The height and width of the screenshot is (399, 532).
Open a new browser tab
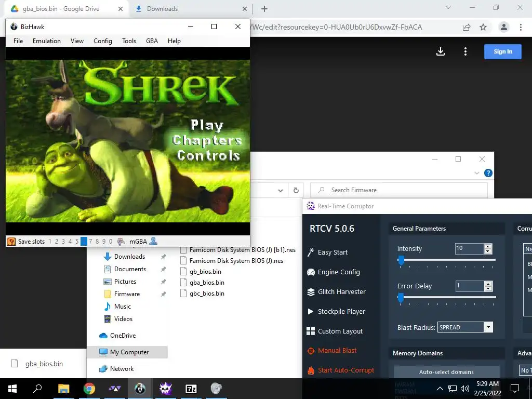264,9
